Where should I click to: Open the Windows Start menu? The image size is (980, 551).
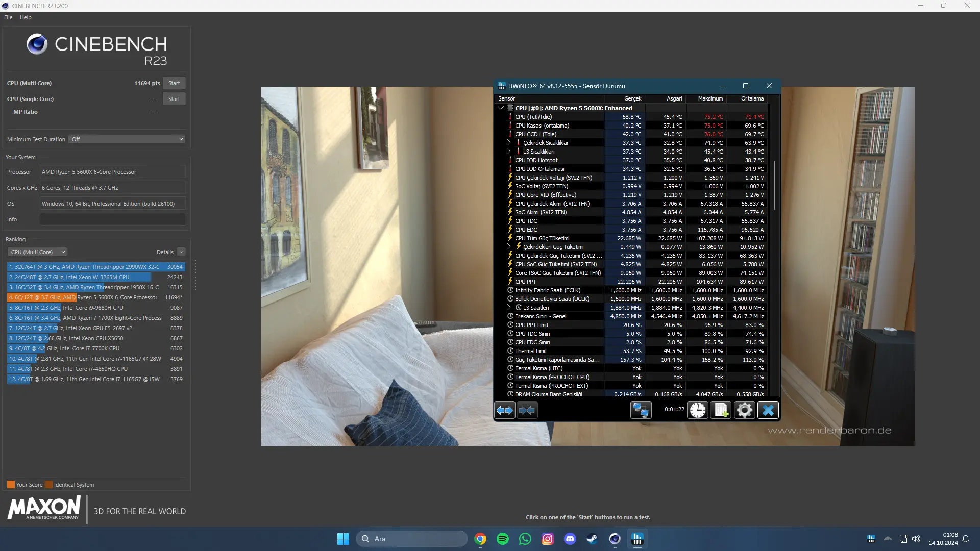coord(343,539)
